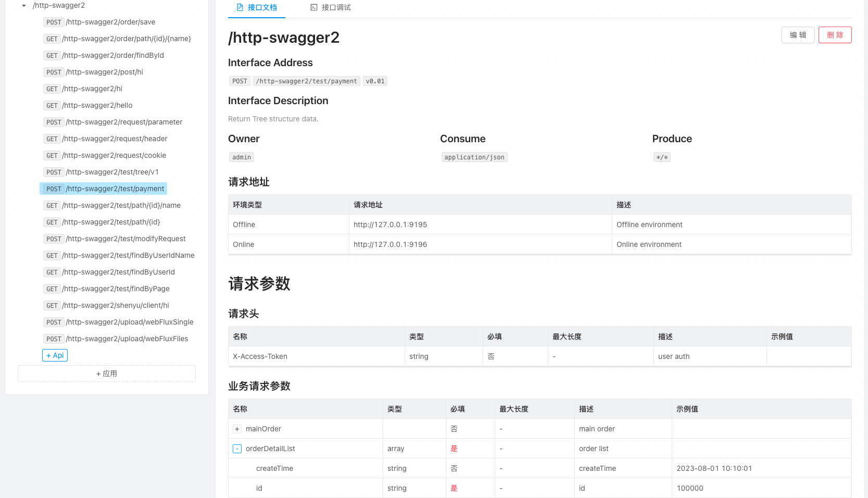The image size is (868, 498).
Task: Collapse the orderDetailList parameter row
Action: pos(237,449)
